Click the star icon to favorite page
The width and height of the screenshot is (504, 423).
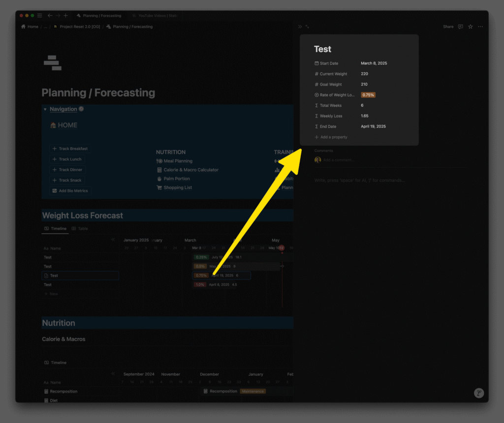(470, 27)
